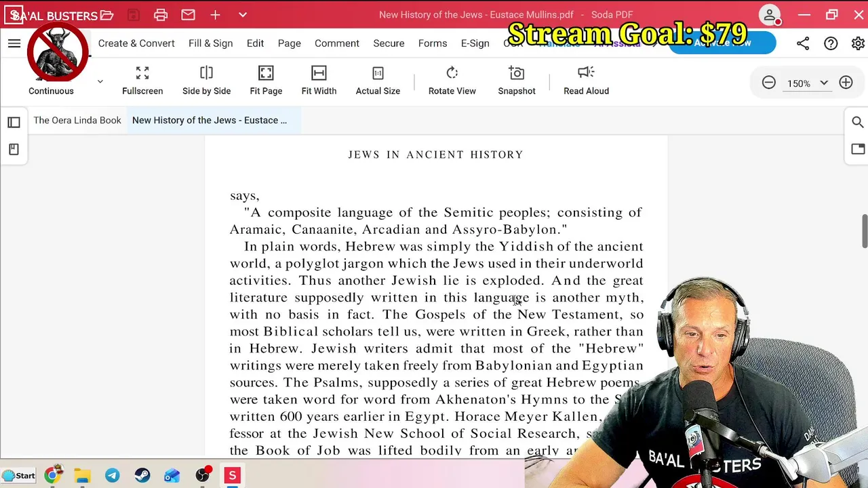Open the user account icon
Screen dimensions: 868x488
click(x=769, y=15)
